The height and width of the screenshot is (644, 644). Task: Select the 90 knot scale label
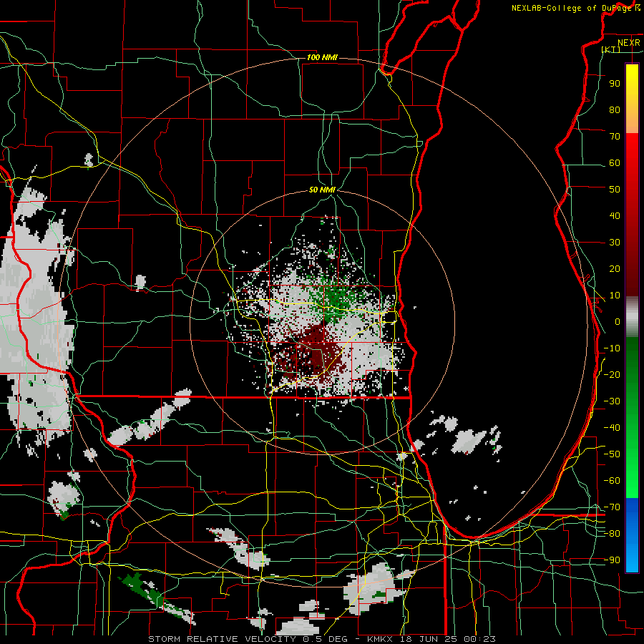pos(615,84)
